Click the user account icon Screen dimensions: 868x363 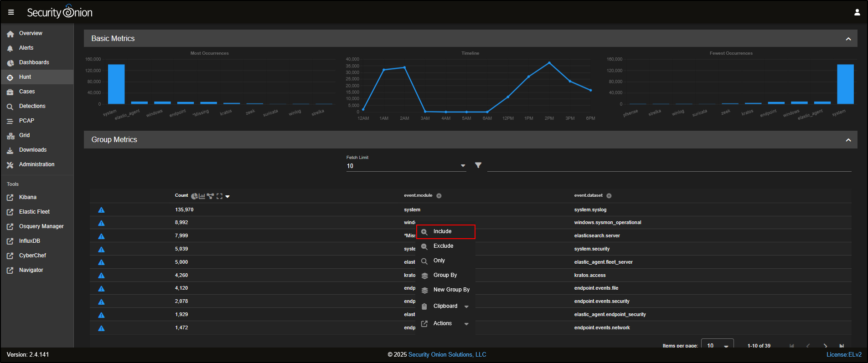pos(857,12)
